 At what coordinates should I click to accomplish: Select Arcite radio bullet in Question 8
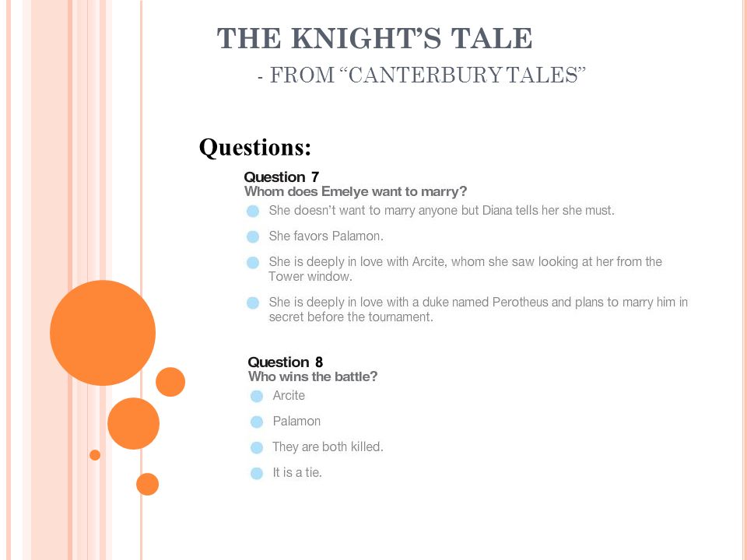pyautogui.click(x=257, y=396)
